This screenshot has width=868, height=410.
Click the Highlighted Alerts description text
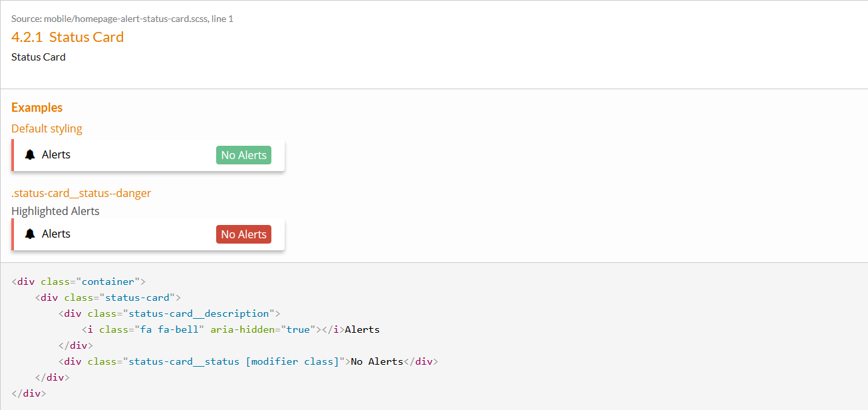[x=55, y=211]
